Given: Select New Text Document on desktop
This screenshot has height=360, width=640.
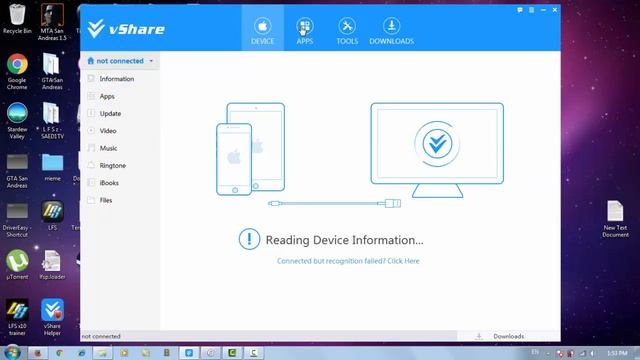Looking at the screenshot, I should click(x=615, y=219).
